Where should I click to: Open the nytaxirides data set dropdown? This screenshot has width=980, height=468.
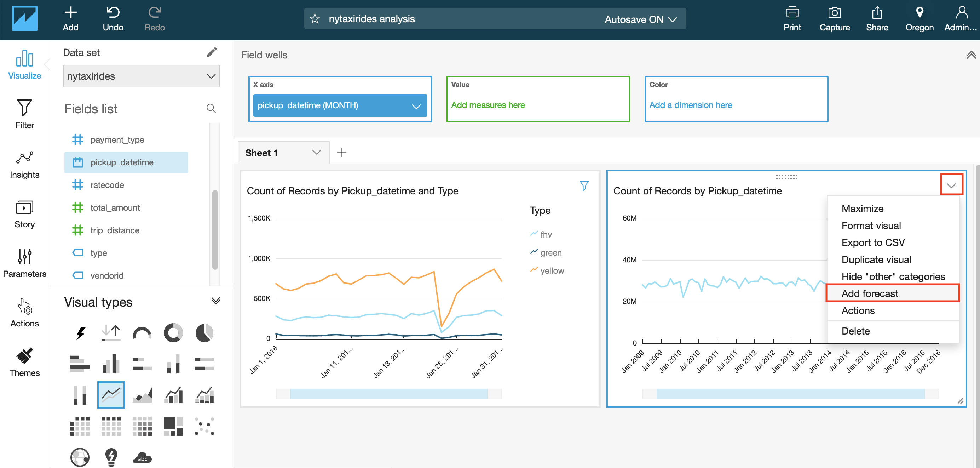tap(141, 76)
